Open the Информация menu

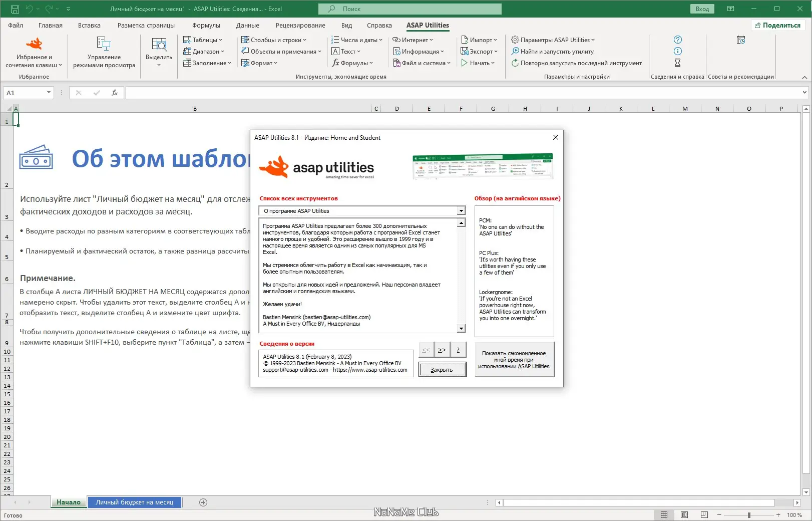tap(419, 52)
